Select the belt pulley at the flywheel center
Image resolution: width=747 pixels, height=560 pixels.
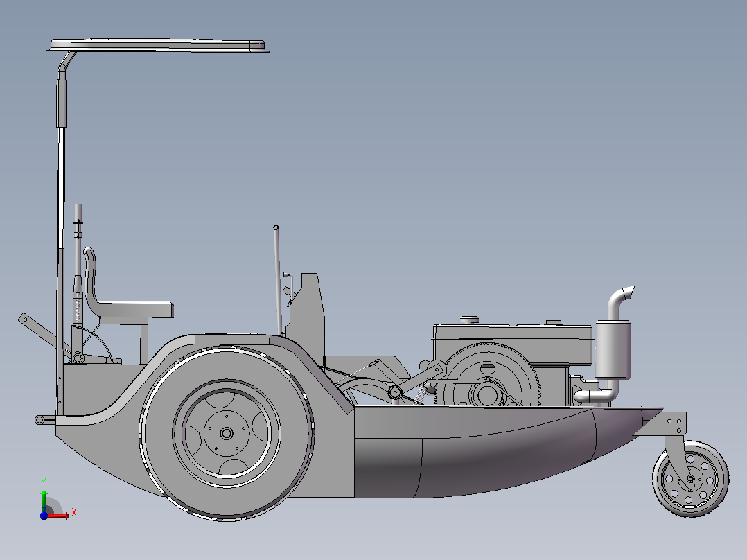tap(487, 394)
